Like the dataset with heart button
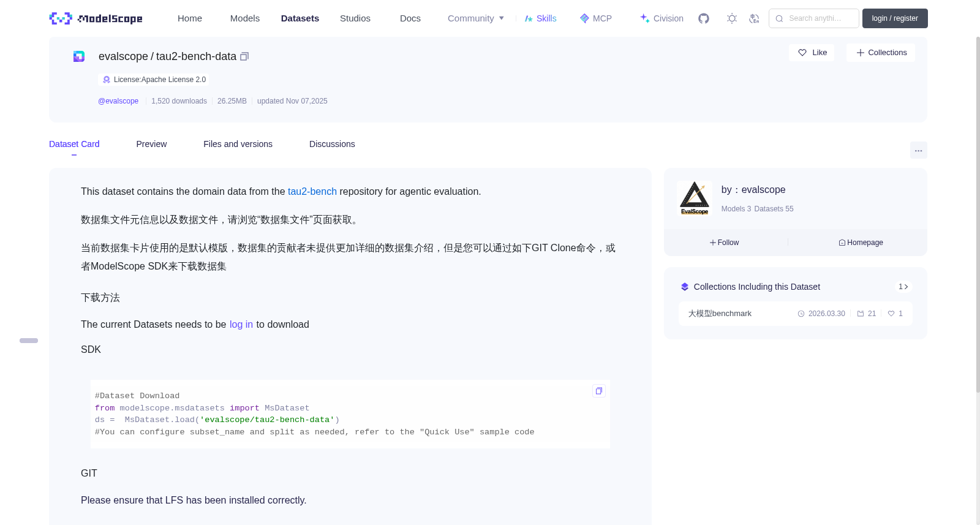Viewport: 980px width, 525px height. (812, 53)
